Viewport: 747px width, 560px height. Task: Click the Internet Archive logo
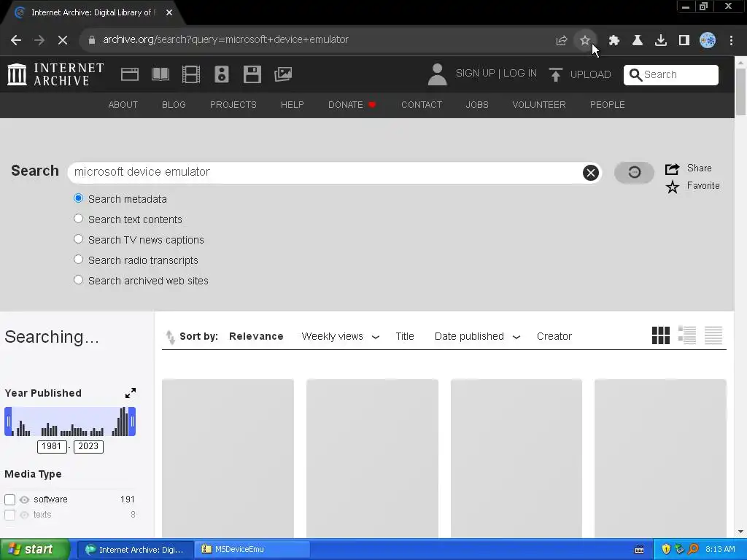pyautogui.click(x=55, y=74)
